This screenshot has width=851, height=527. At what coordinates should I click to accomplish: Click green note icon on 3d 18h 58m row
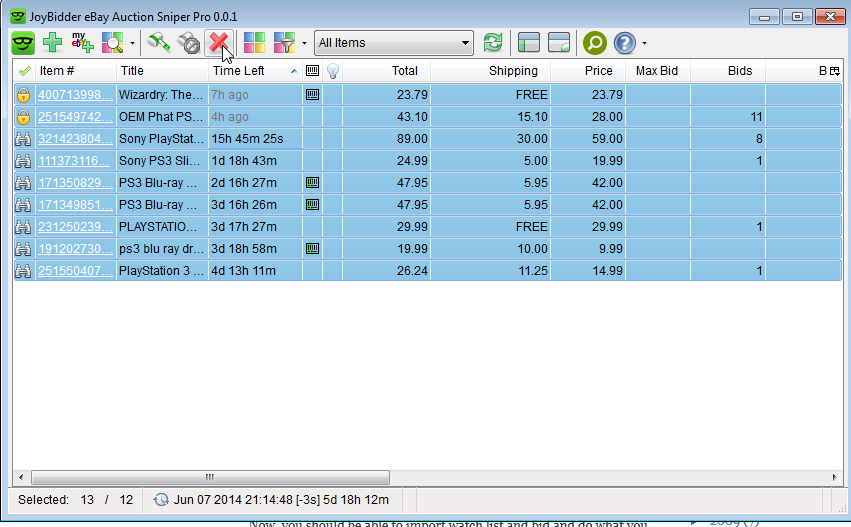click(312, 249)
